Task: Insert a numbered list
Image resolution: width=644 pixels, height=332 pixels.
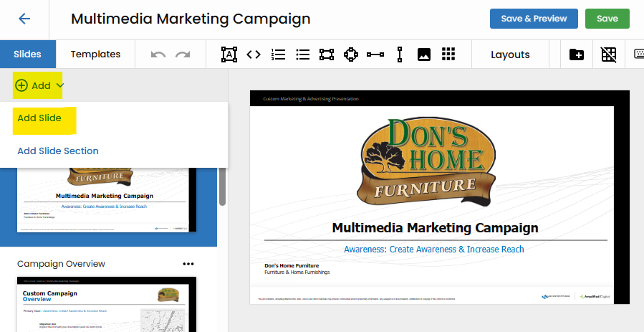Action: (x=278, y=54)
